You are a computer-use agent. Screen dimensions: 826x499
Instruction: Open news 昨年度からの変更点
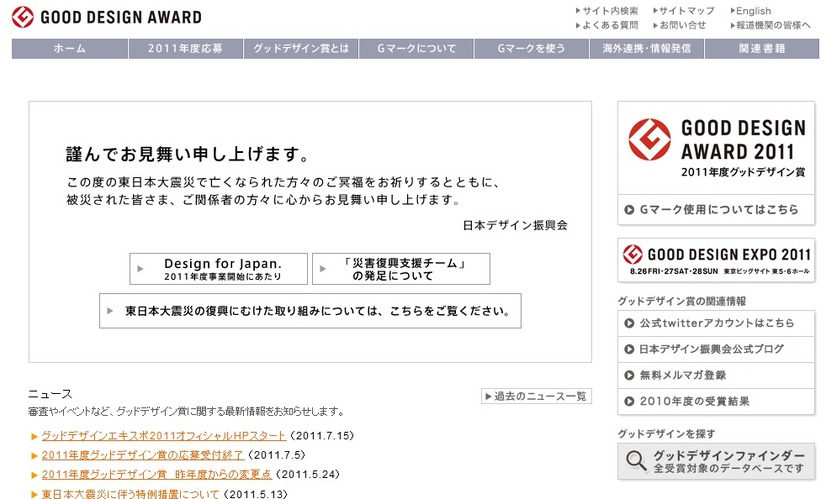(156, 474)
